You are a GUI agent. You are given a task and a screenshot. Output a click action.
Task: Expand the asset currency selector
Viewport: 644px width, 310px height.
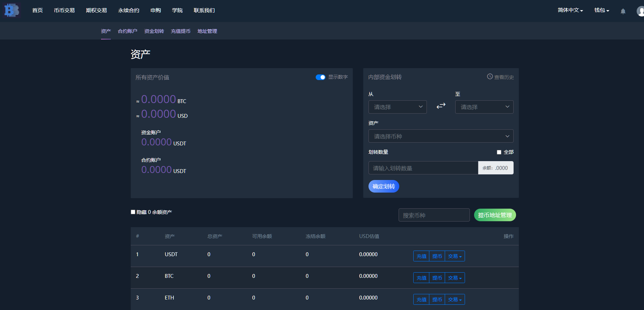click(x=441, y=136)
